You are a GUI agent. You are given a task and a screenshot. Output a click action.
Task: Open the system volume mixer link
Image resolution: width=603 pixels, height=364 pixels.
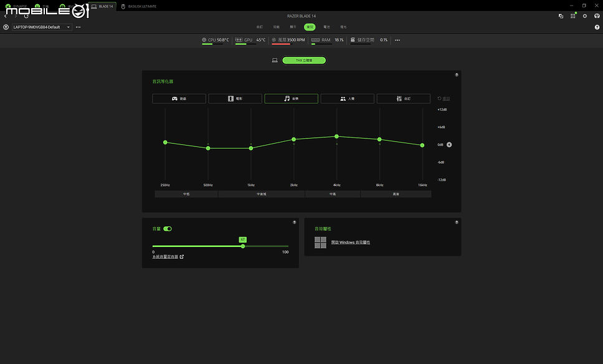click(x=168, y=257)
